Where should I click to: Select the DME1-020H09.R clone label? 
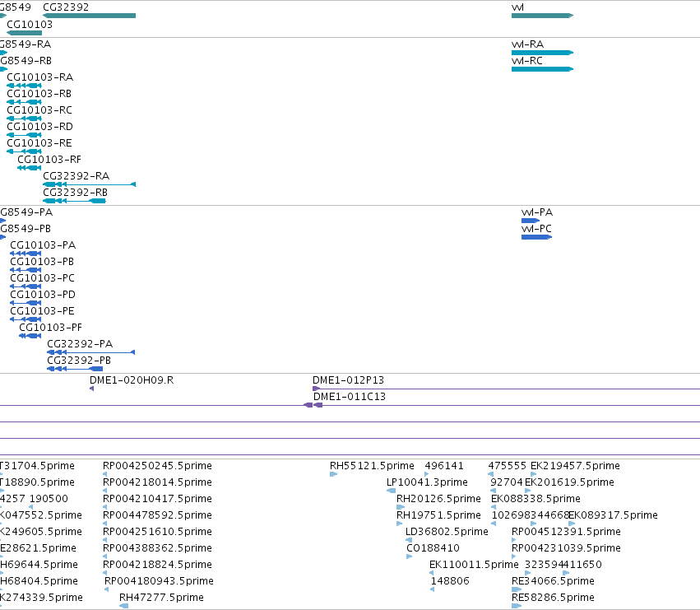click(x=132, y=380)
